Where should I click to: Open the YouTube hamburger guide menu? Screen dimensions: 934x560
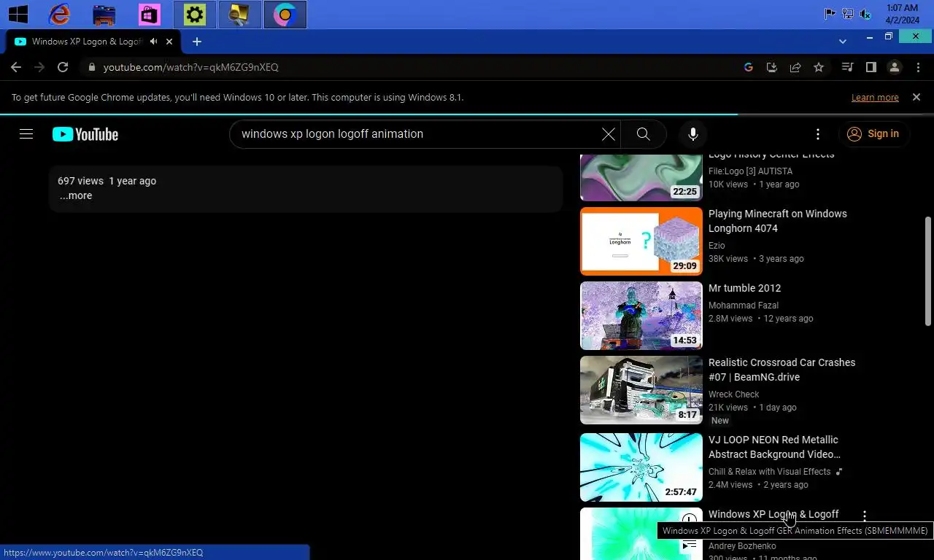(26, 134)
